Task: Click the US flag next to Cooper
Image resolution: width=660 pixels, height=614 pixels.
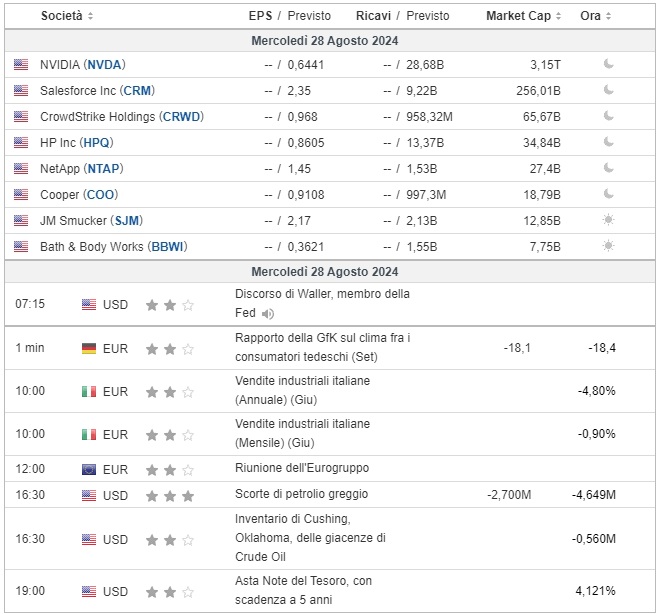Action: (x=21, y=195)
